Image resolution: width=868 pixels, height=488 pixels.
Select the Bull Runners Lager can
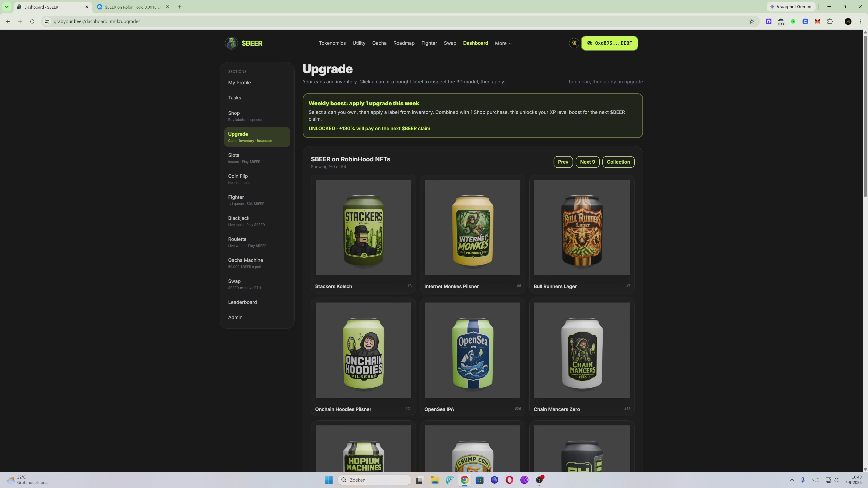[582, 235]
